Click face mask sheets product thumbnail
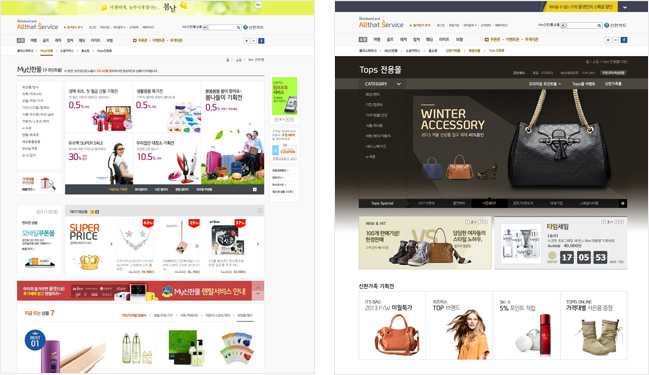This screenshot has height=375, width=649. click(237, 348)
